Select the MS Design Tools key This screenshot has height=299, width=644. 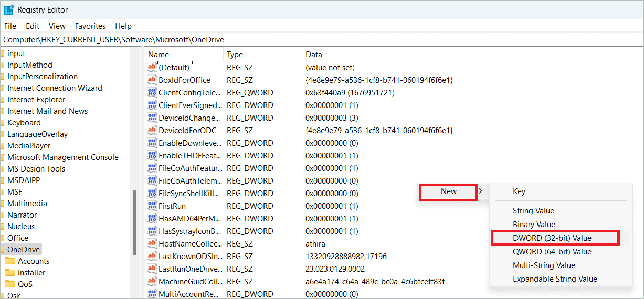point(36,168)
